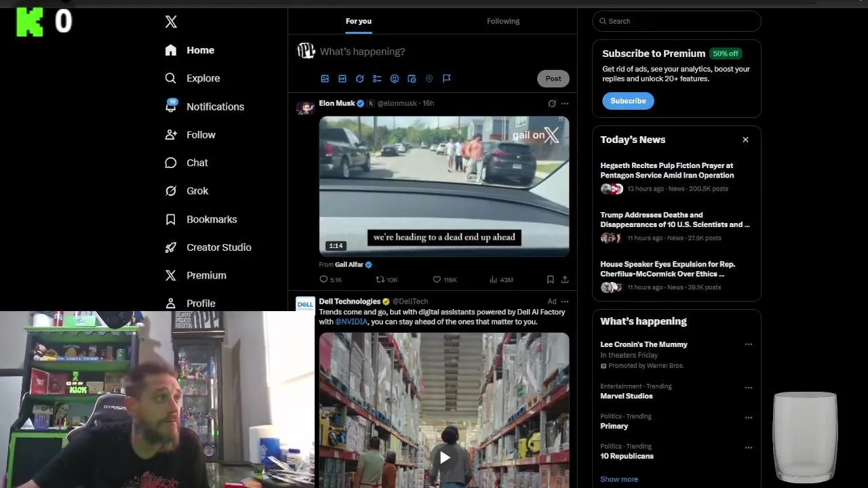Play the Dell warehouse video

444,457
